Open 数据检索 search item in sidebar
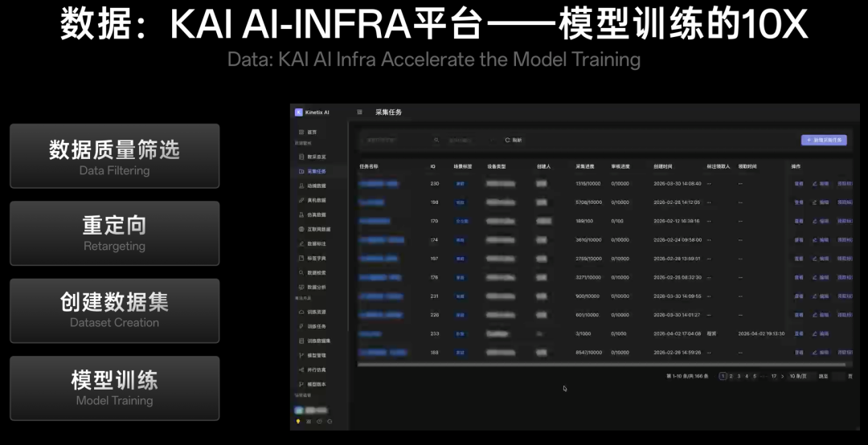 tap(316, 273)
